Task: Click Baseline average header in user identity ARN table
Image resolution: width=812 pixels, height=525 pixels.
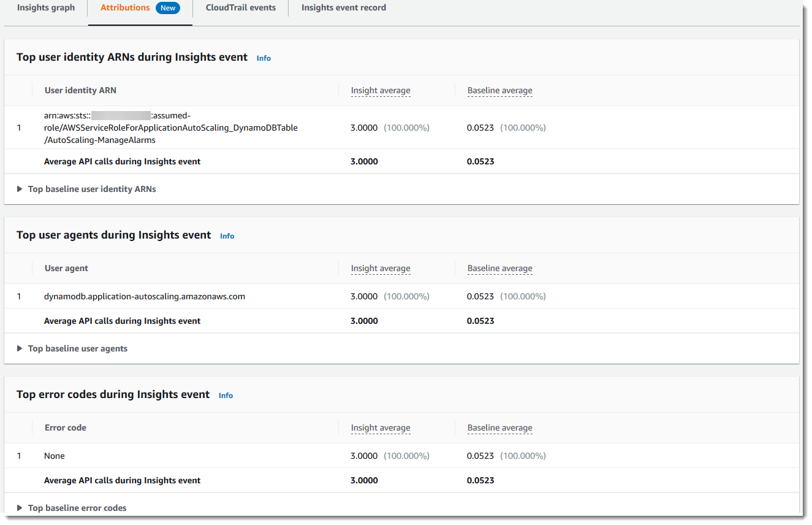Action: [x=499, y=91]
